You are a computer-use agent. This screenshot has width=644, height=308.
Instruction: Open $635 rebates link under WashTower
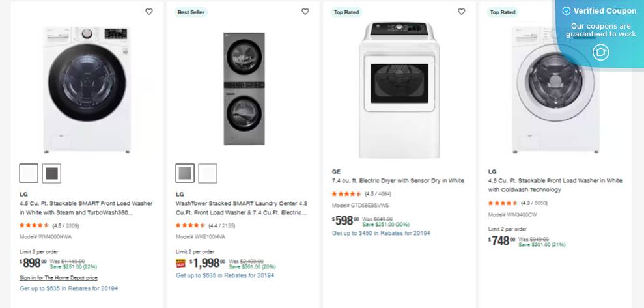click(x=225, y=275)
